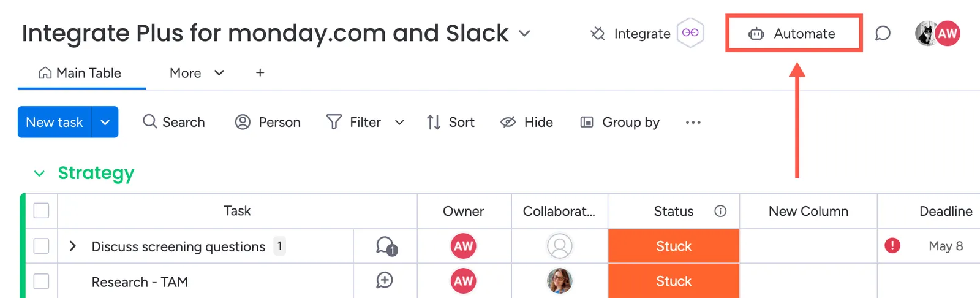Switch to the Main Table tab
980x298 pixels.
(80, 73)
